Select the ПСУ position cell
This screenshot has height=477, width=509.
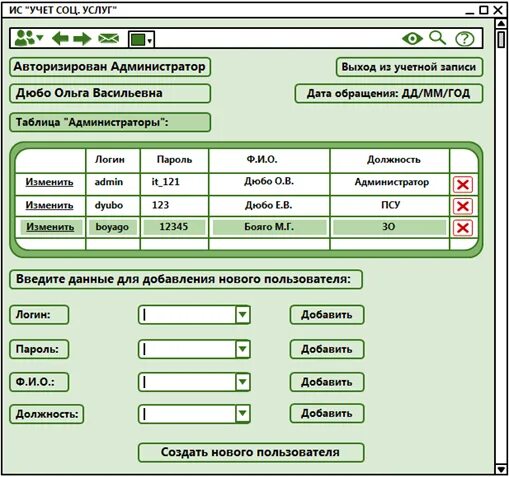click(390, 205)
